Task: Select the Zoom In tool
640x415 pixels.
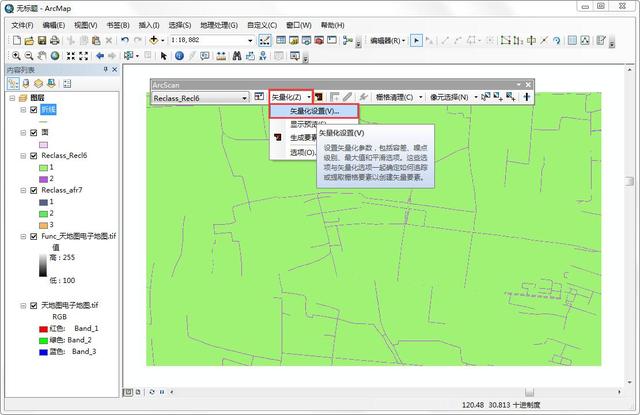Action: 16,56
